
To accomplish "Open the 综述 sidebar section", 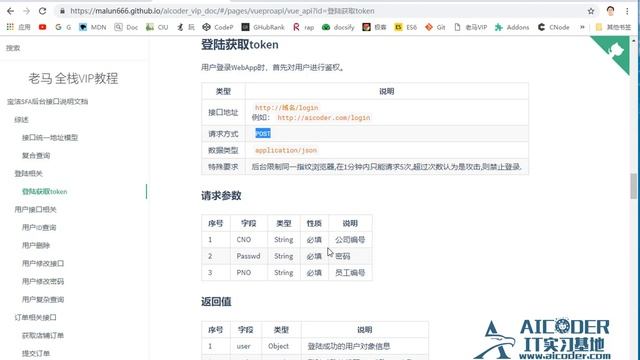I will pos(21,120).
